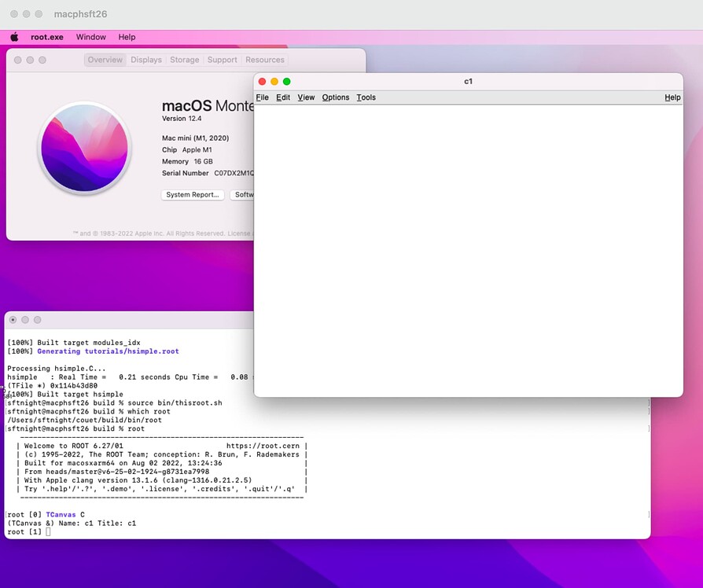This screenshot has height=588, width=703.
Task: Click 'Version 12.4' text in About This Mac
Action: (182, 119)
